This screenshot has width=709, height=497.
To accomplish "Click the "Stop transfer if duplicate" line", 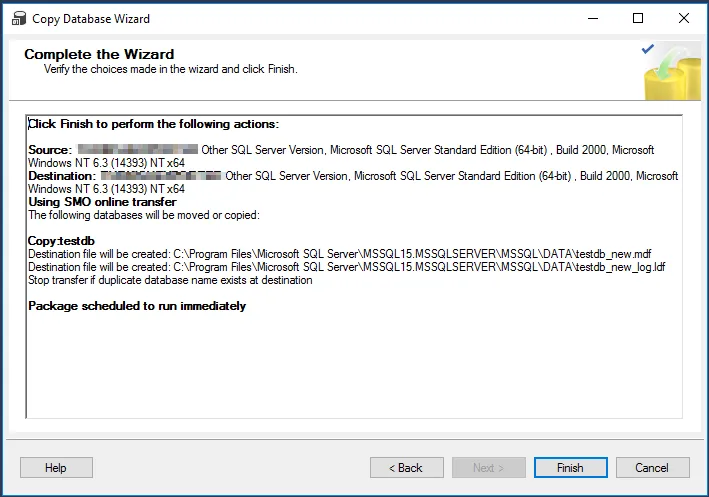I will click(170, 281).
